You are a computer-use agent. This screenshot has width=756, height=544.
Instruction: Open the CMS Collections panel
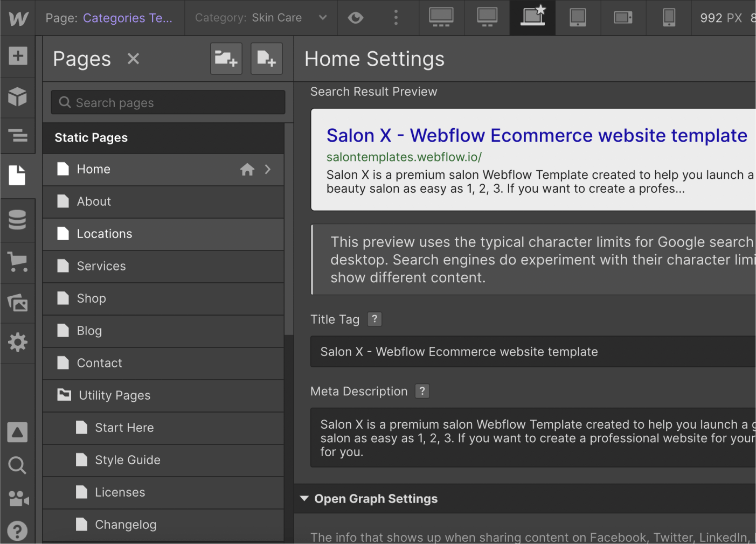click(x=18, y=220)
